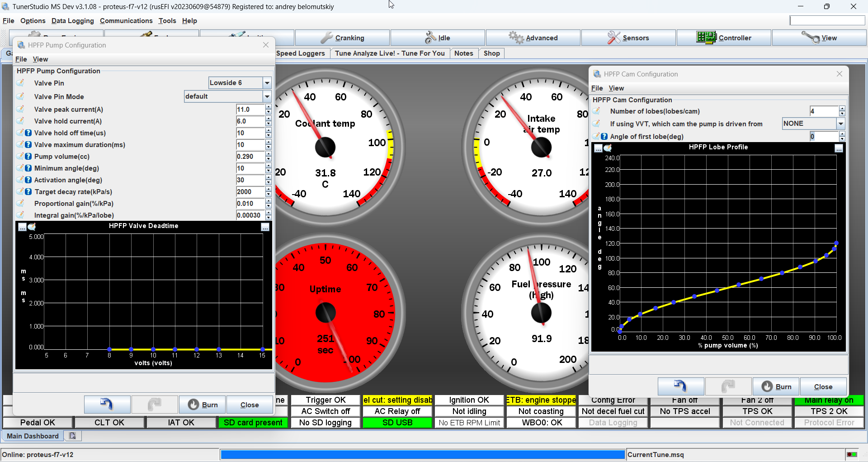Screen dimensions: 868x462
Task: Open note icon for Integral gain
Action: [x=20, y=215]
